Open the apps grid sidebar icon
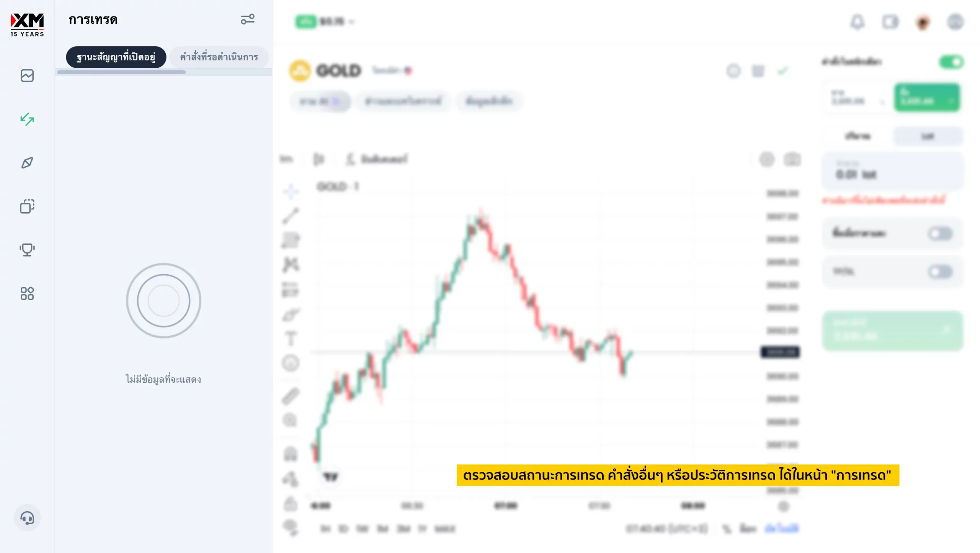This screenshot has height=553, width=980. pyautogui.click(x=27, y=293)
